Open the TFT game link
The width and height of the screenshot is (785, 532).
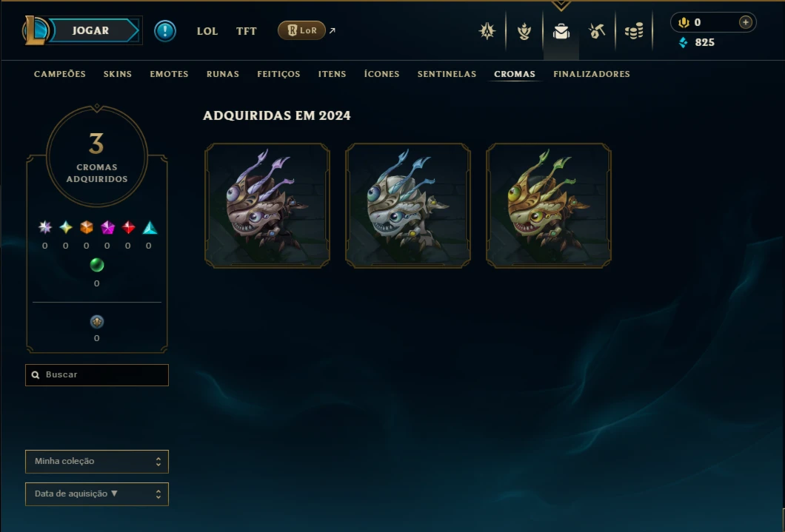tap(247, 31)
